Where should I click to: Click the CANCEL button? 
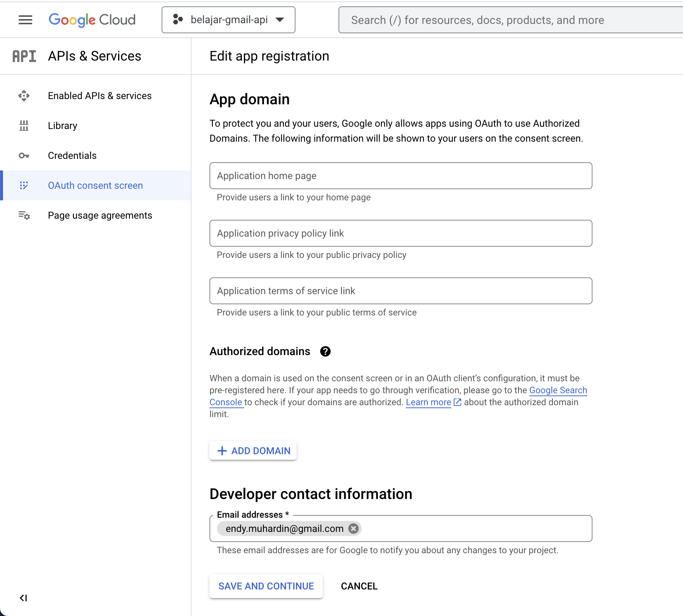click(359, 586)
